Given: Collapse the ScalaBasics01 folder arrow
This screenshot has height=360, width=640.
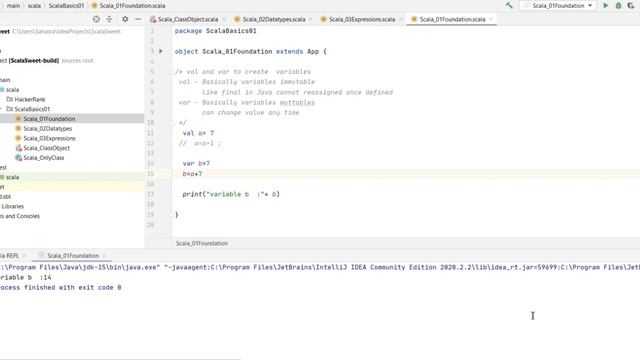Looking at the screenshot, I should [x=1, y=109].
